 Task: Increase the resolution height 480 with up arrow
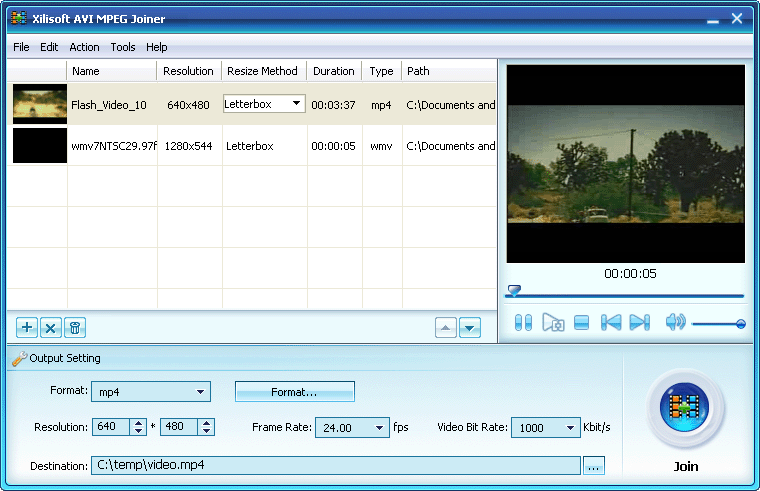[x=206, y=423]
